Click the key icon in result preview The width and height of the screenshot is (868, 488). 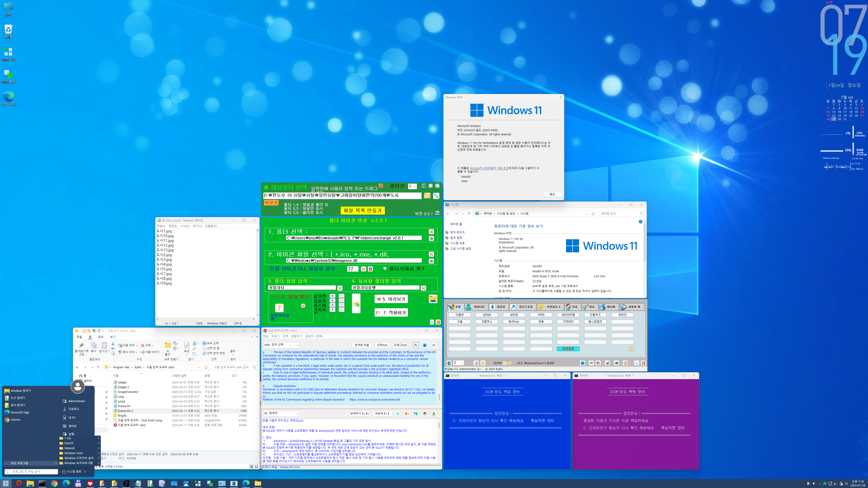click(279, 307)
